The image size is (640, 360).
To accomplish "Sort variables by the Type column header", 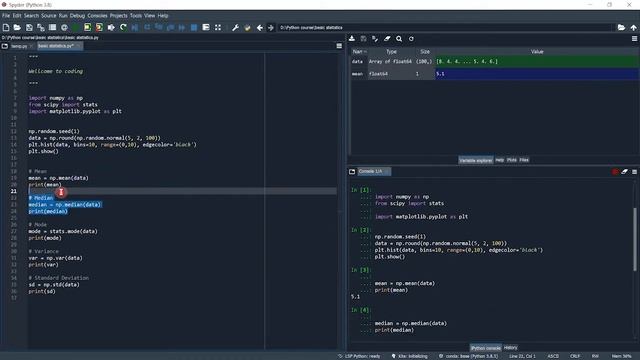I will pos(391,52).
